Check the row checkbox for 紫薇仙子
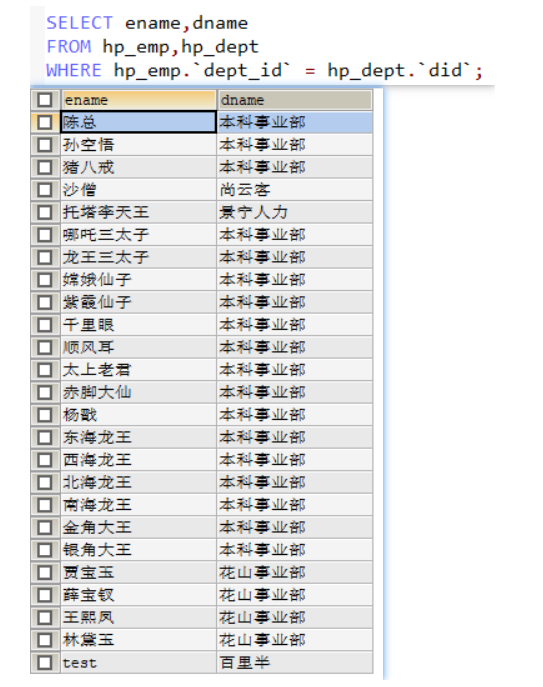The image size is (543, 687). 45,302
